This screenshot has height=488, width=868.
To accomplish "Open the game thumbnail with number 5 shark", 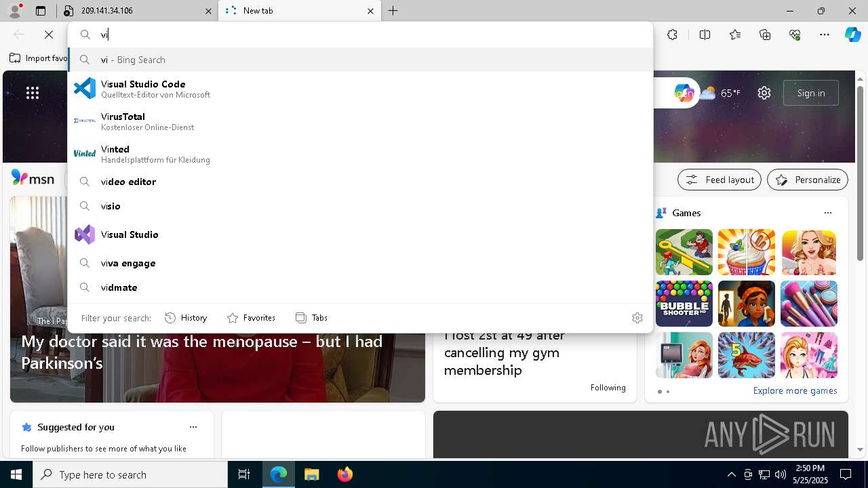I will pyautogui.click(x=747, y=355).
